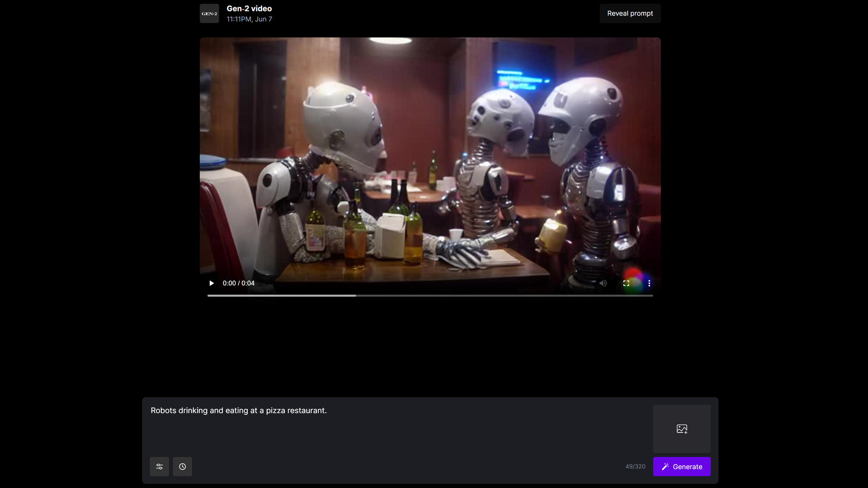This screenshot has height=488, width=868.
Task: Click the magic wand icon on Generate
Action: (x=666, y=466)
